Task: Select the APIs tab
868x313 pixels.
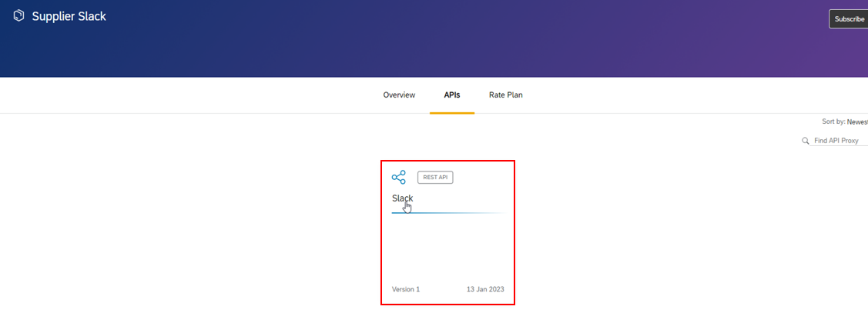Action: pos(451,95)
